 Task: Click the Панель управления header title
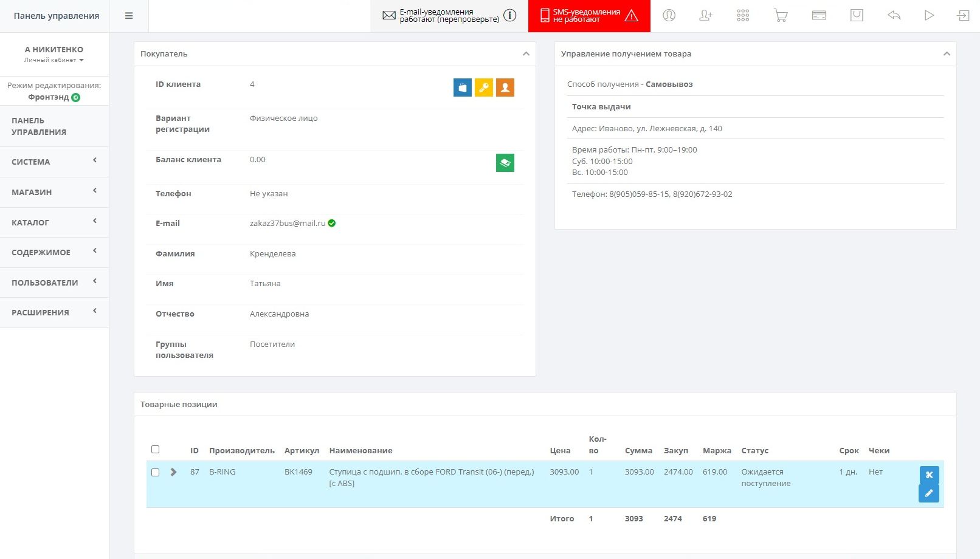pyautogui.click(x=56, y=16)
